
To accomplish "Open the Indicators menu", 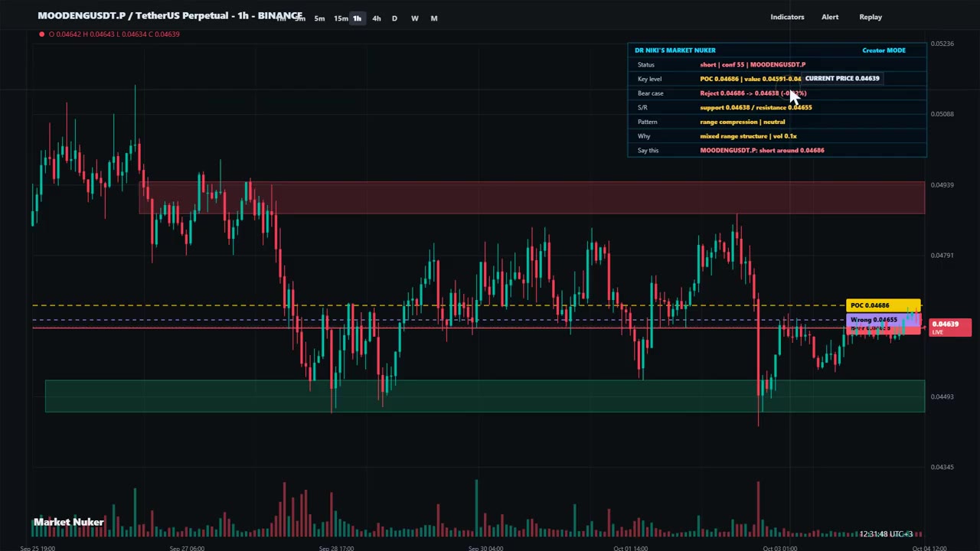I will (x=787, y=17).
